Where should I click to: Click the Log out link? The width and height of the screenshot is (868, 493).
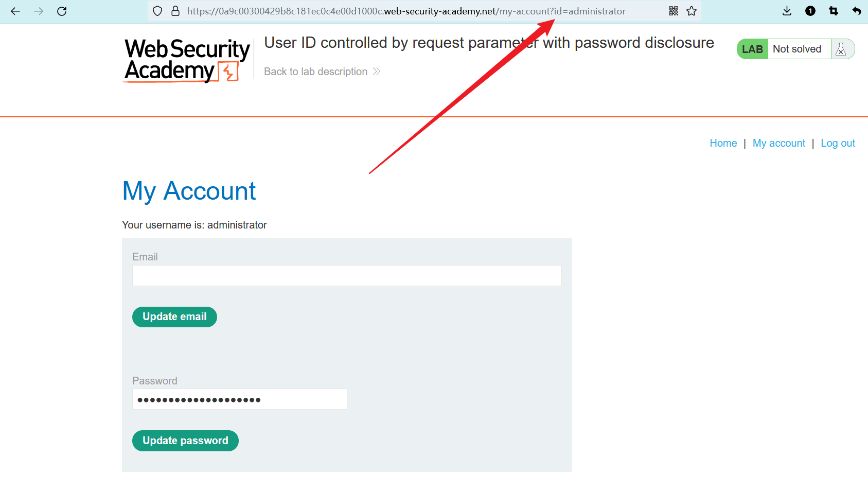coord(838,143)
